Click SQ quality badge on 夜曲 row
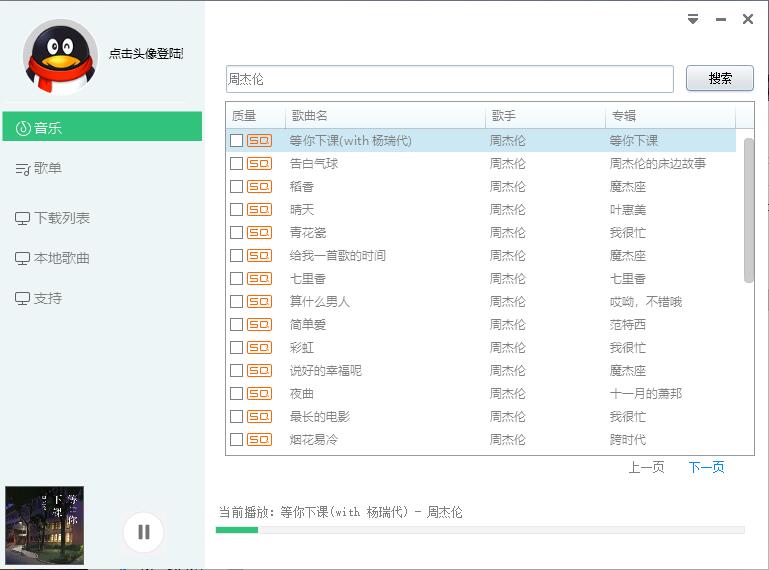 259,393
